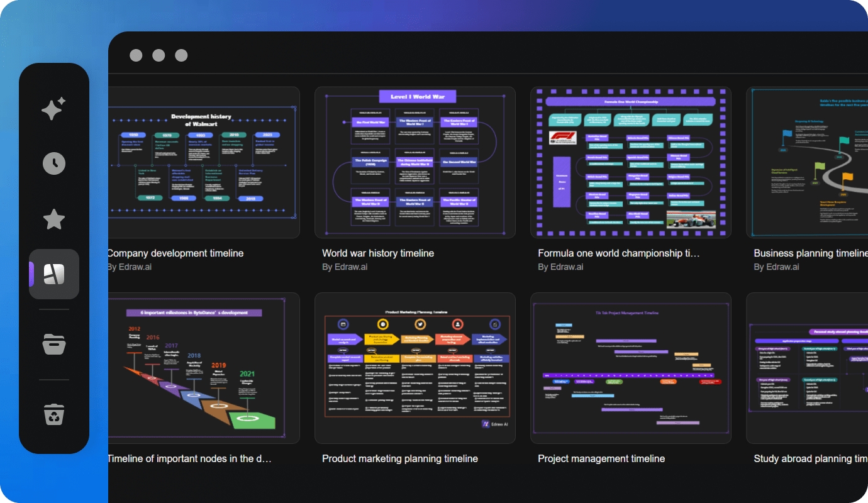The width and height of the screenshot is (868, 503).
Task: Click 'By Edraw.ai' under World war history timeline
Action: click(x=345, y=267)
